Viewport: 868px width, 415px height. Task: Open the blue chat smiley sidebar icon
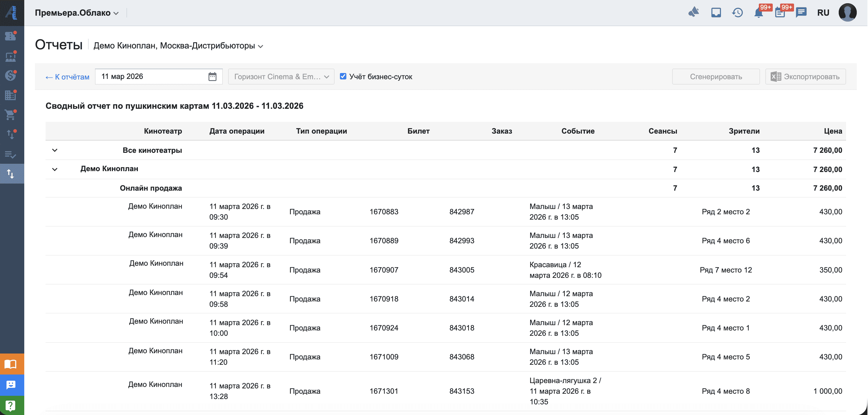tap(11, 385)
